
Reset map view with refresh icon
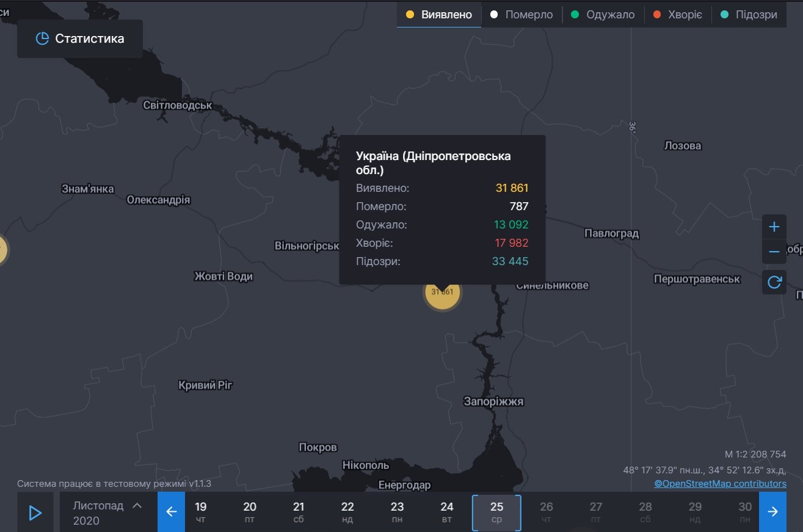click(774, 282)
